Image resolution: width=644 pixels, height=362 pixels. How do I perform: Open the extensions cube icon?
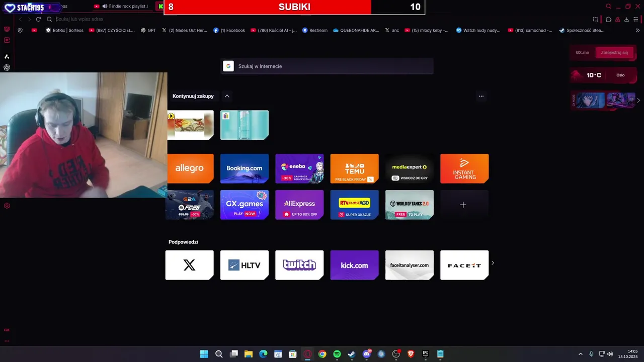click(x=608, y=19)
